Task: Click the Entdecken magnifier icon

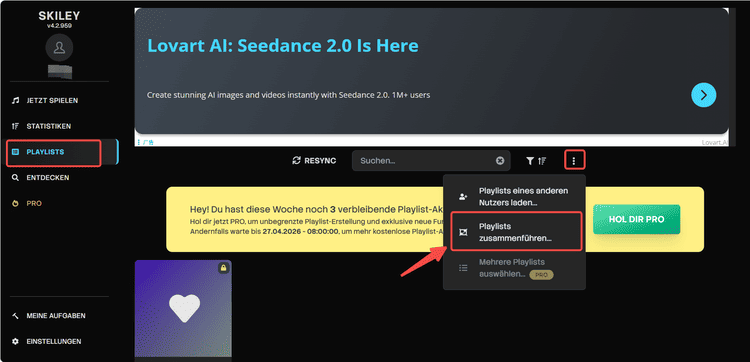Action: pyautogui.click(x=16, y=177)
